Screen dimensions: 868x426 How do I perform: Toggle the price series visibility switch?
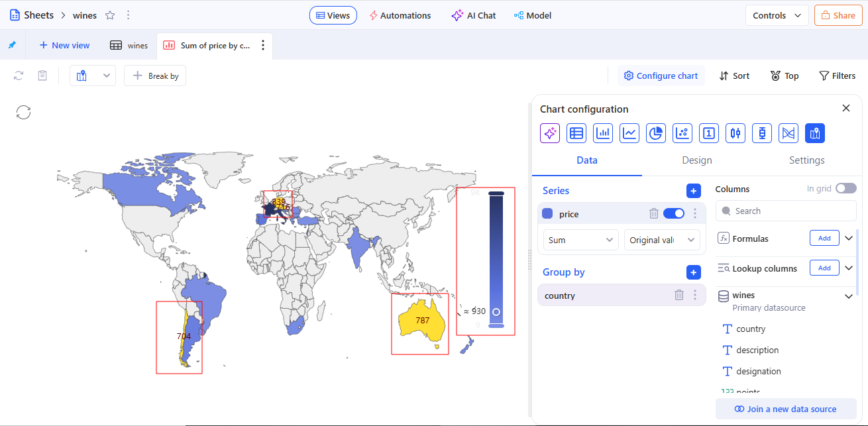674,213
